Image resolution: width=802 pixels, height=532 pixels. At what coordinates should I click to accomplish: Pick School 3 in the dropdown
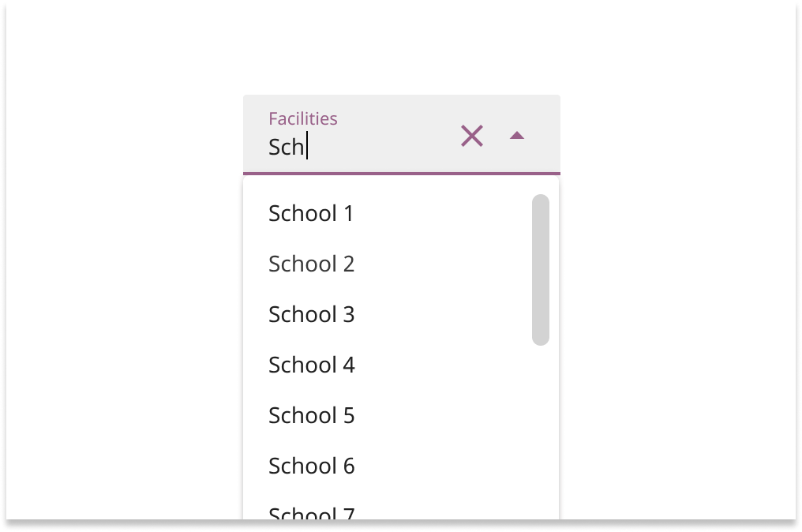[311, 314]
